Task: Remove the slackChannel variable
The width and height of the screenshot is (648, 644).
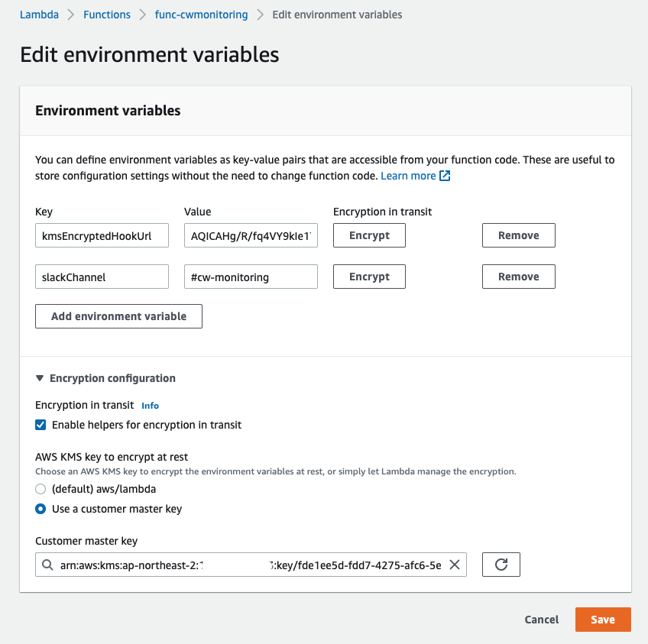Action: click(x=518, y=277)
